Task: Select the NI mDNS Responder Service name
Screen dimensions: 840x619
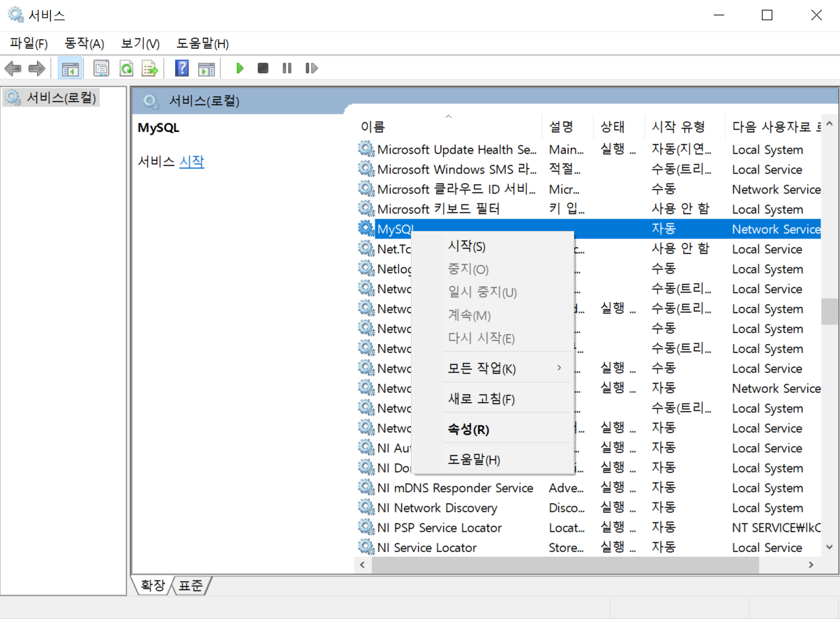Action: point(456,488)
